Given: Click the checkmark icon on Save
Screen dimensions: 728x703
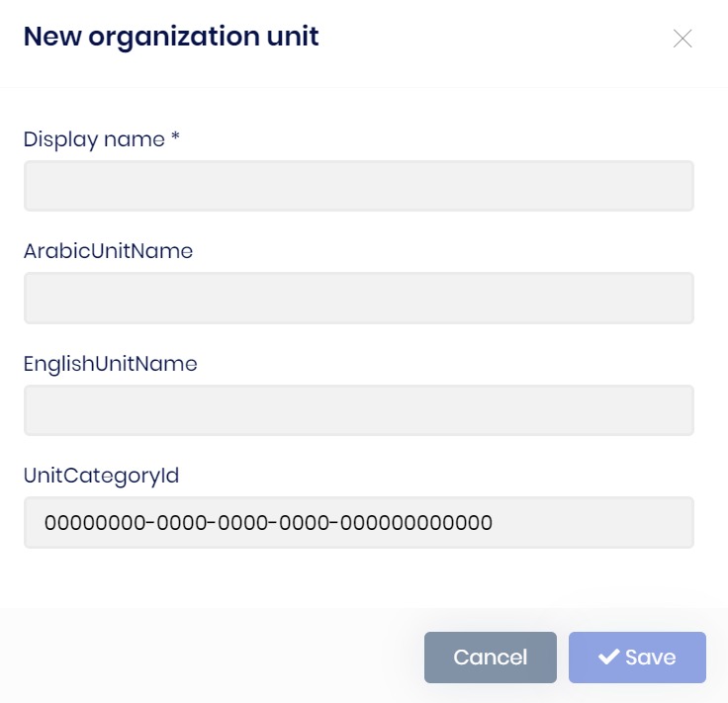Looking at the screenshot, I should click(609, 658).
